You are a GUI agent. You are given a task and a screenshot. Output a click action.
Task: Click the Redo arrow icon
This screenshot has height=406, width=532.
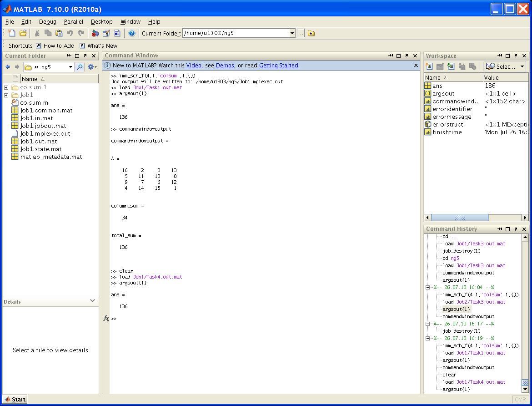81,33
